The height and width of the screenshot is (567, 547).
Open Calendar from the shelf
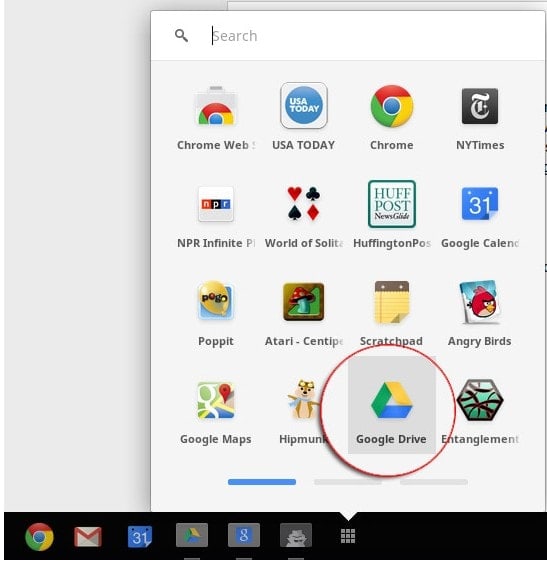(x=140, y=537)
